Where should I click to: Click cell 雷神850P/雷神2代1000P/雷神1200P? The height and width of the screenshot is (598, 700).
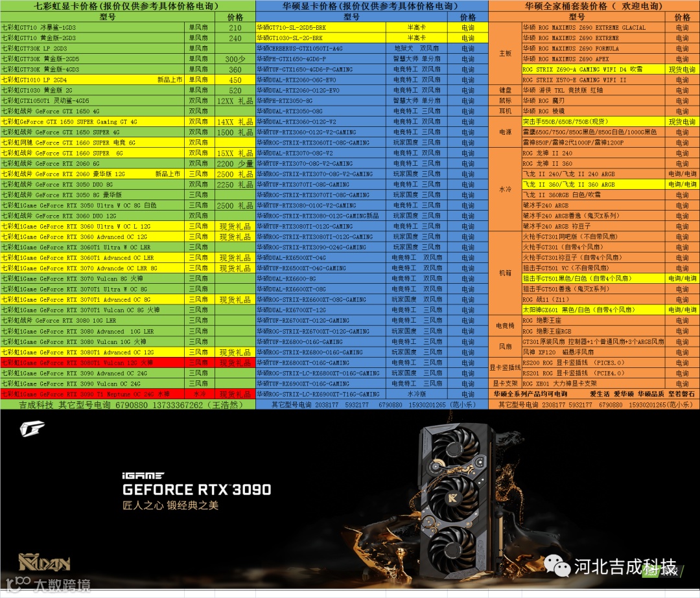point(593,143)
